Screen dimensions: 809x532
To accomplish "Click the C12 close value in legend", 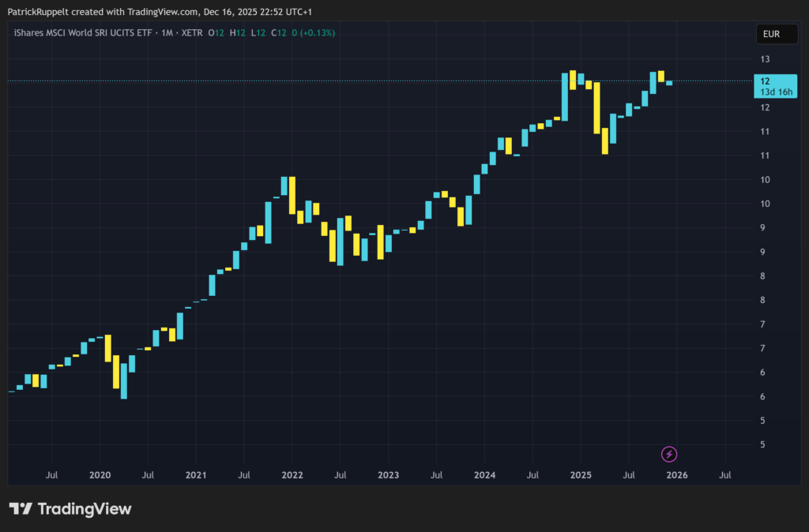I will tap(279, 33).
